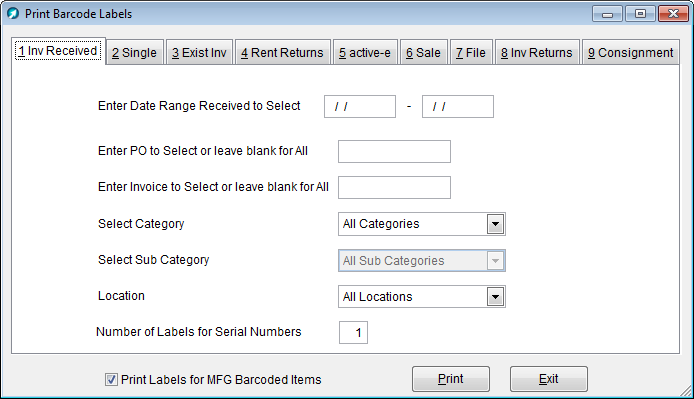The width and height of the screenshot is (694, 399).
Task: Open the 5 active-e tab
Action: tap(365, 53)
